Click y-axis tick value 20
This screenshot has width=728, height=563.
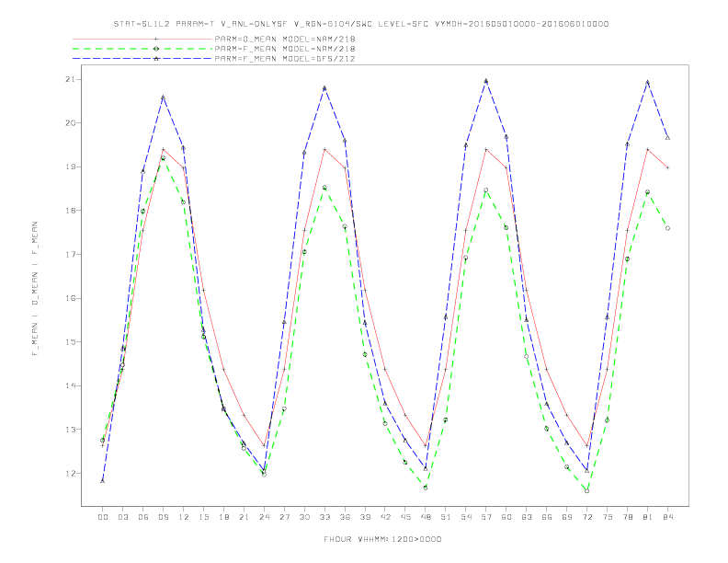click(x=70, y=123)
